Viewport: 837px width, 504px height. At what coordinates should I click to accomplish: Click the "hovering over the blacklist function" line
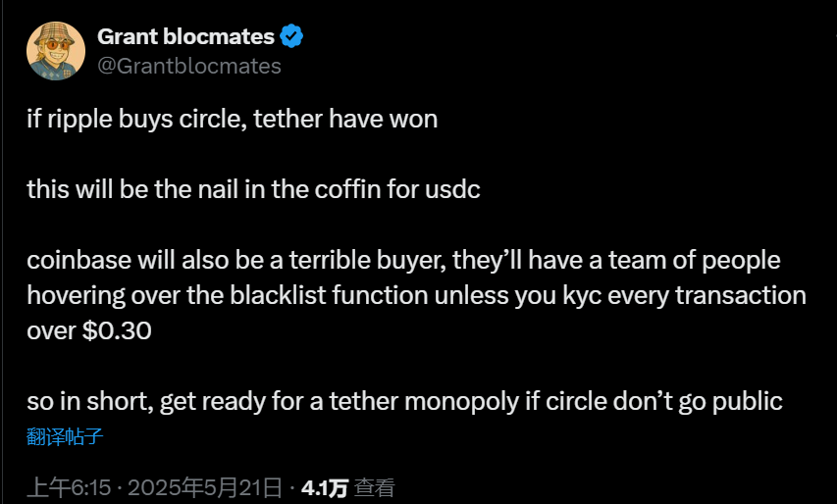(x=416, y=295)
